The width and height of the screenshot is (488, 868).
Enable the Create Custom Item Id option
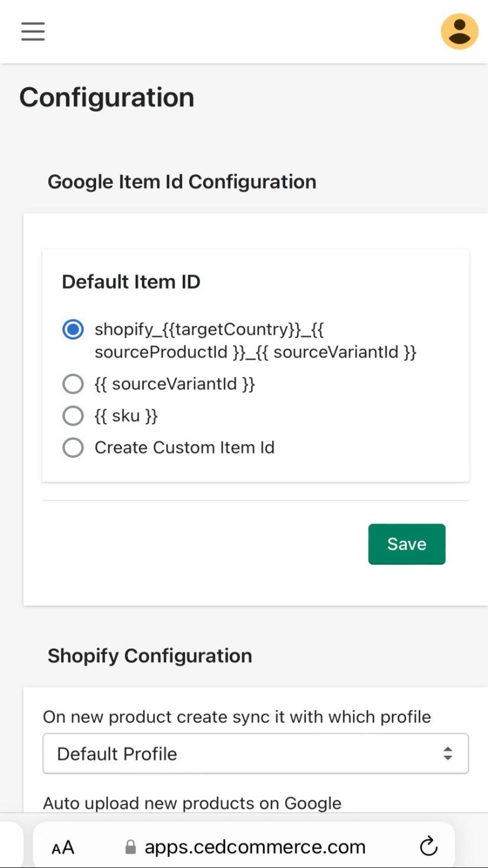click(73, 448)
